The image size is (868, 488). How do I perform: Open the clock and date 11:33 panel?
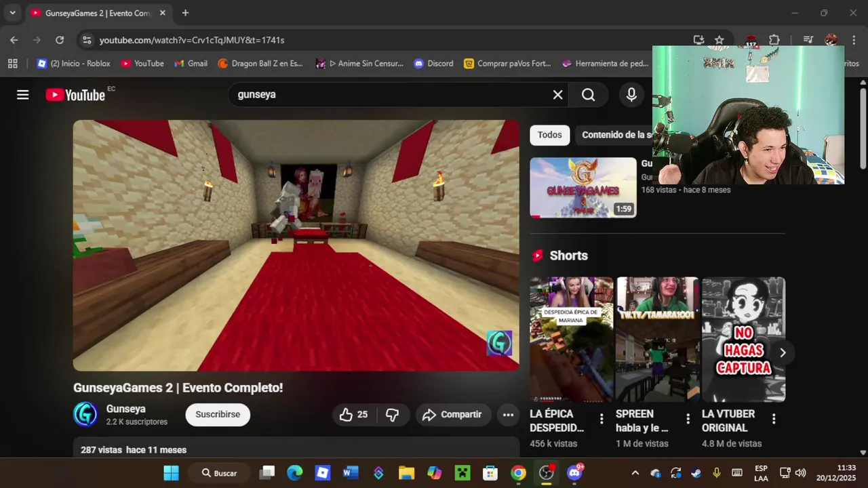[836, 473]
